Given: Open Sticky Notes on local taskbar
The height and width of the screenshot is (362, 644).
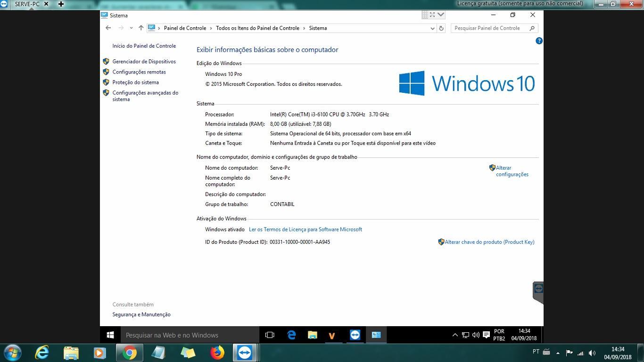Looking at the screenshot, I should (x=188, y=353).
